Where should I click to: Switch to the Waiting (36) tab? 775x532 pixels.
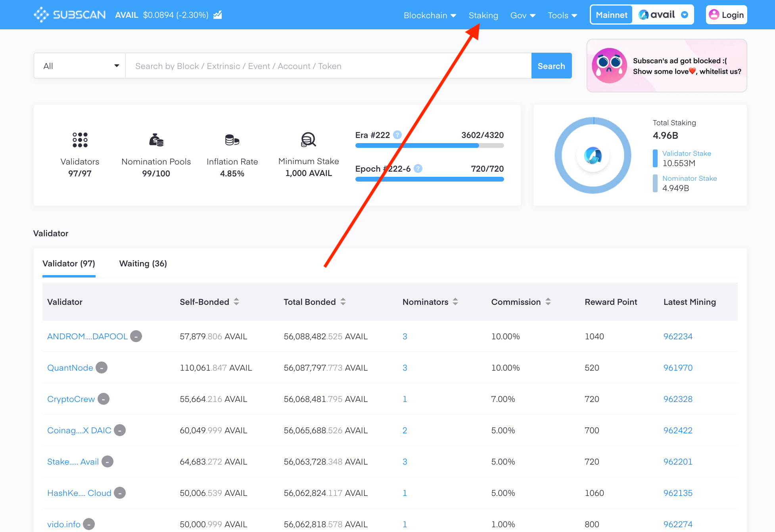(x=143, y=264)
